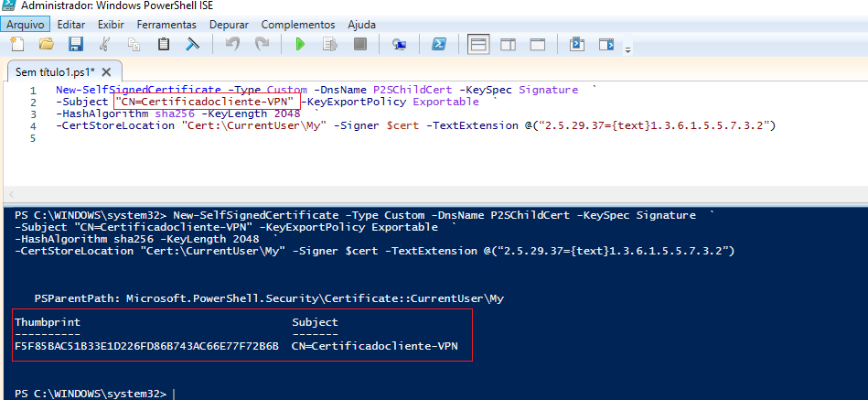Toggle Show Script Pane Maximized layout
Screen dimensions: 868x400
(539, 44)
